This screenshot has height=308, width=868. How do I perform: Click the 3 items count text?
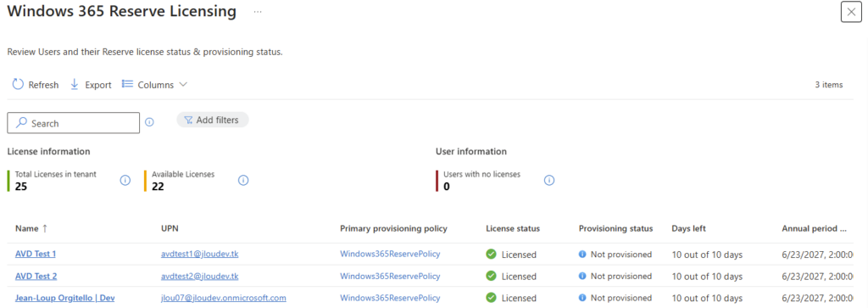(x=829, y=85)
